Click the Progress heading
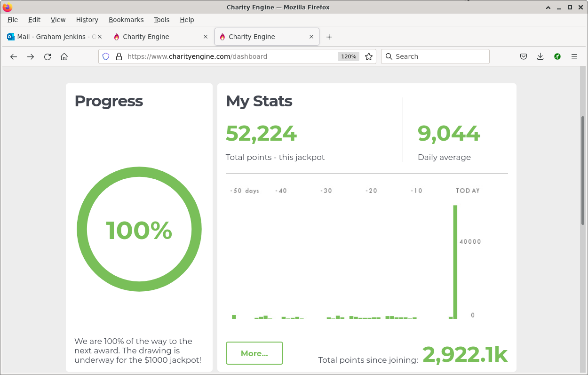Screen dimensions: 588x375 click(x=109, y=101)
